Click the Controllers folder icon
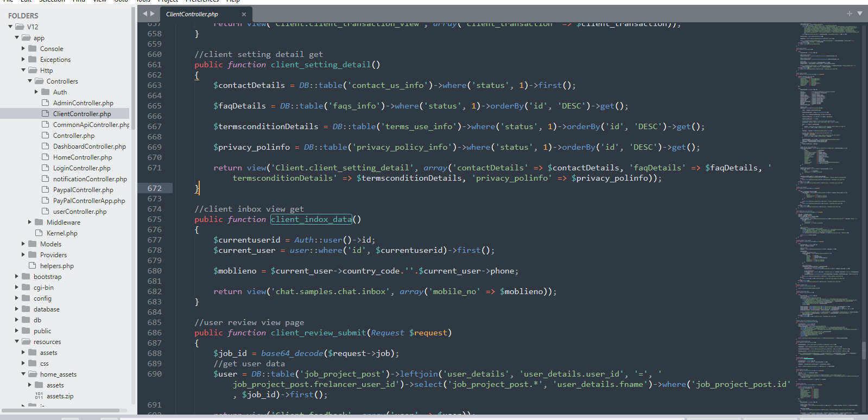The height and width of the screenshot is (420, 868). tap(39, 81)
